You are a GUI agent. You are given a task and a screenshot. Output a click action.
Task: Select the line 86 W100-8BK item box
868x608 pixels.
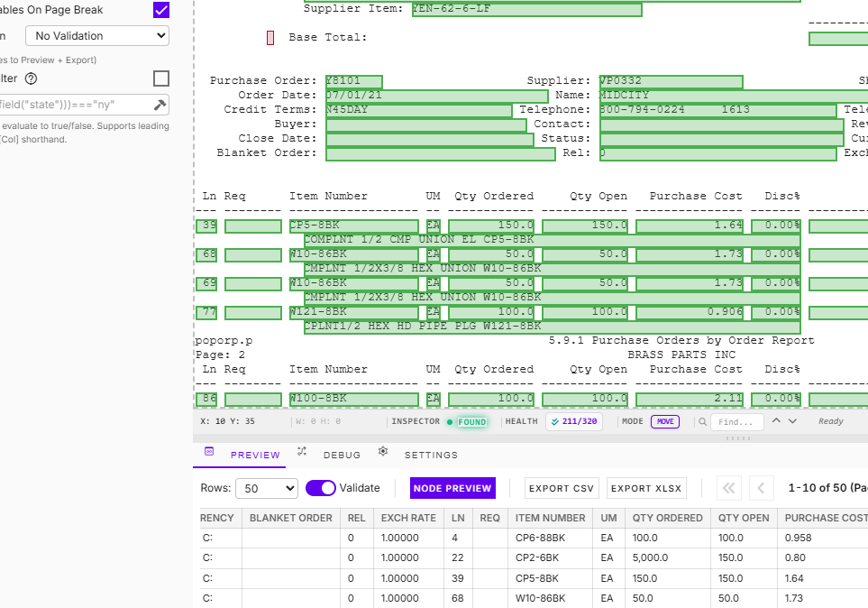tap(353, 399)
